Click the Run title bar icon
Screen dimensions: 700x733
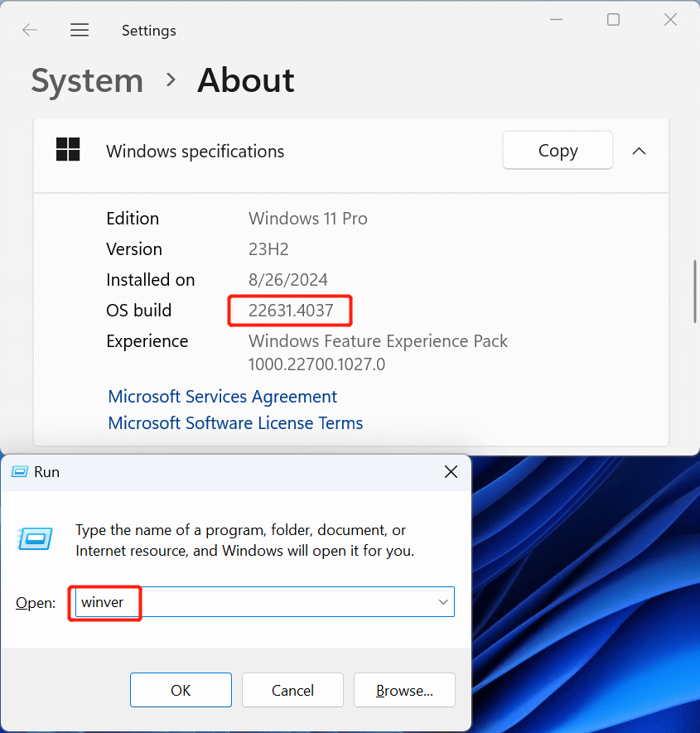click(x=19, y=471)
